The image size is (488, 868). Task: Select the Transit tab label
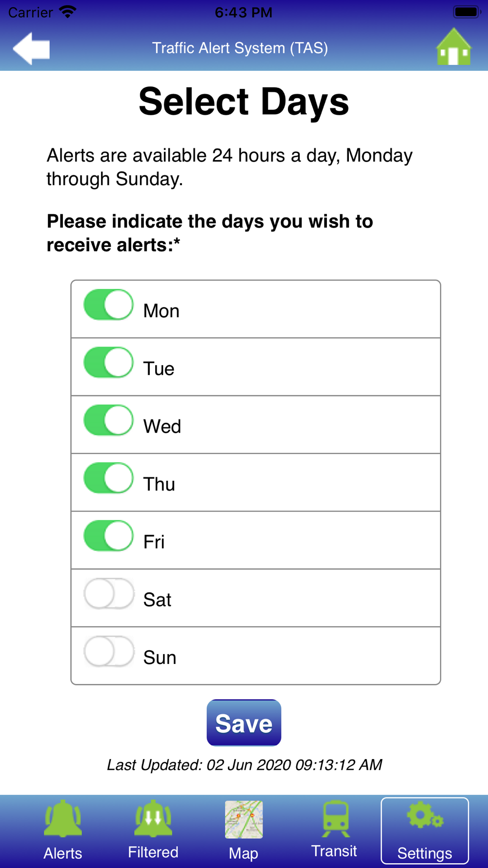pos(334,851)
